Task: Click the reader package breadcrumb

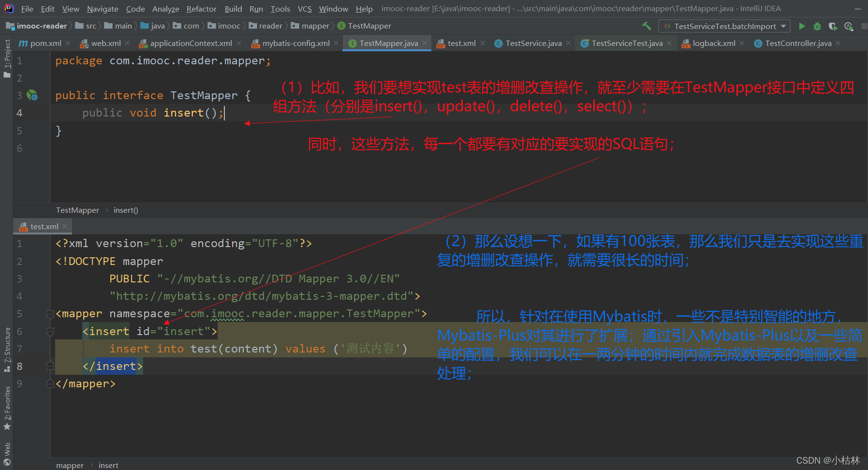Action: pyautogui.click(x=265, y=26)
